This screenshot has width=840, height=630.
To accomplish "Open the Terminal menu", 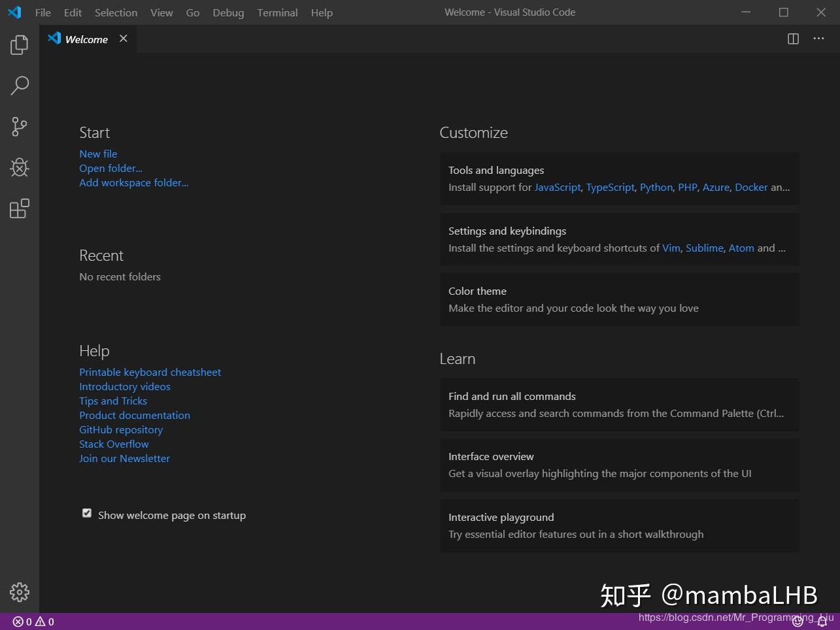I will point(277,12).
